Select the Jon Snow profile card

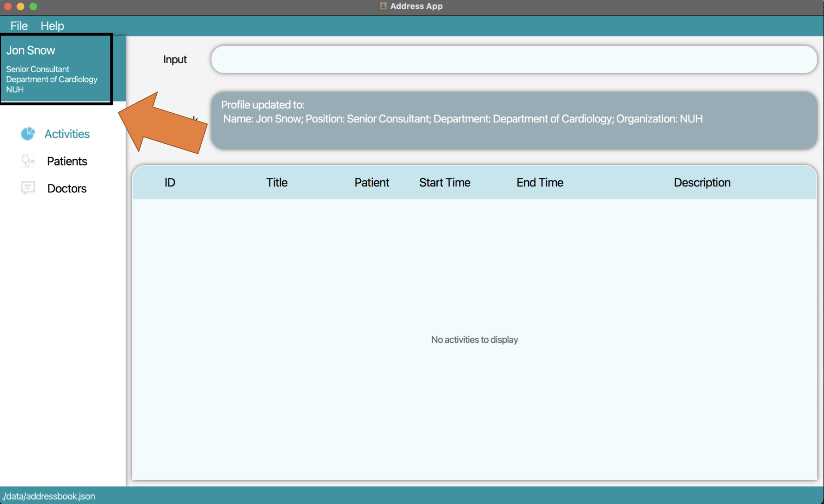(56, 69)
